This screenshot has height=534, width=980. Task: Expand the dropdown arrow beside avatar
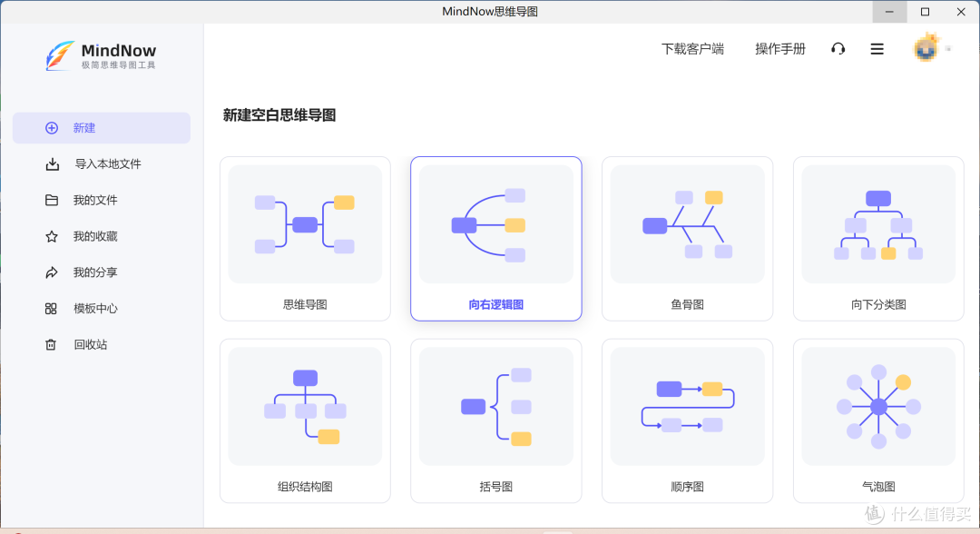(948, 49)
